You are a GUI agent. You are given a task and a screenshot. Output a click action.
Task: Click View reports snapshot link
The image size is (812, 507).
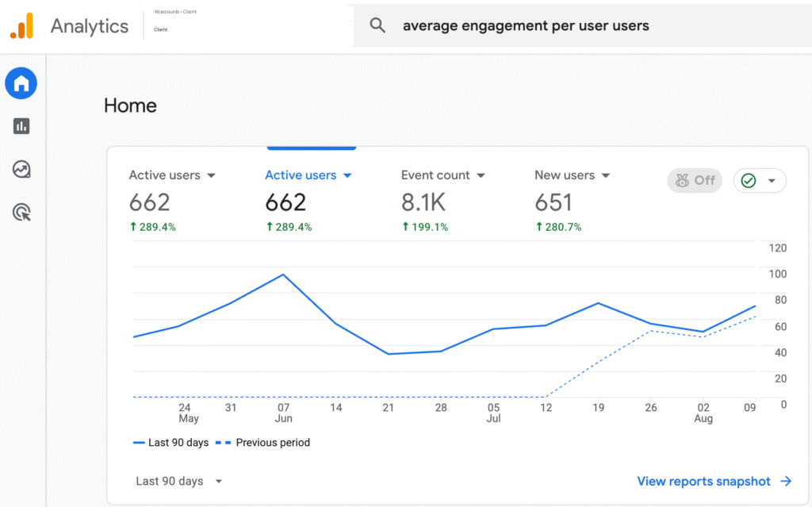(704, 481)
